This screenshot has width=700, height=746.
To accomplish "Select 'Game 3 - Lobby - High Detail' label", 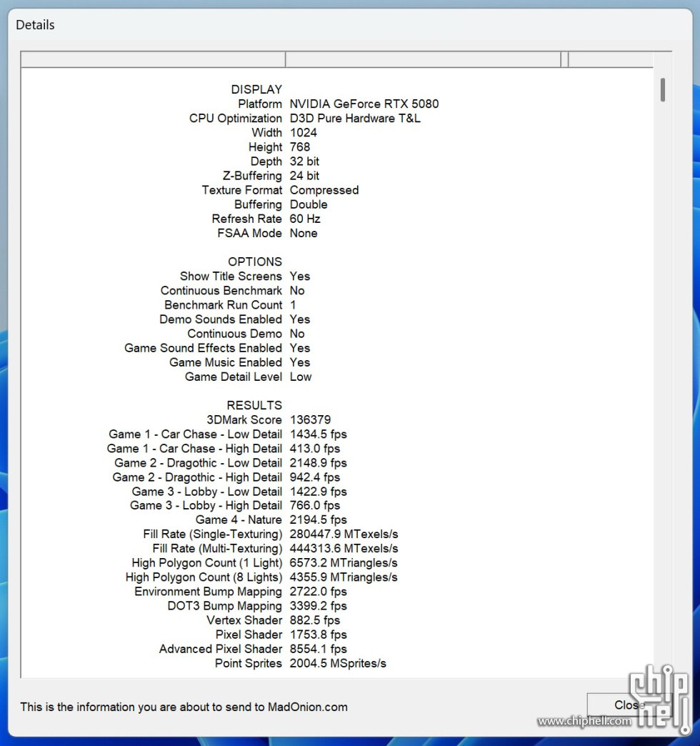I will 206,505.
